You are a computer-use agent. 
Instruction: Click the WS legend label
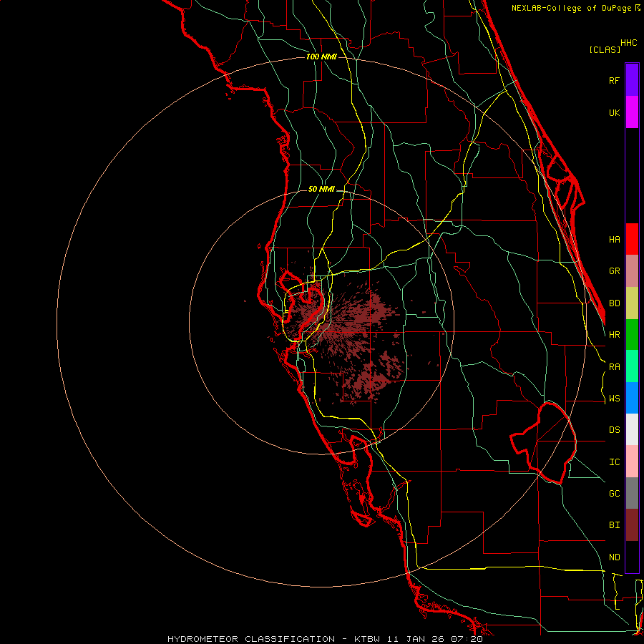tap(614, 398)
